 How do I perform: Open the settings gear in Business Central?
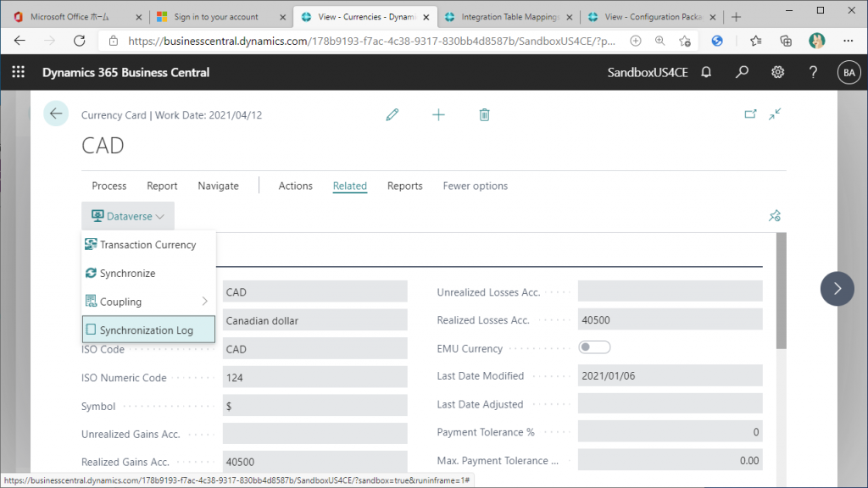pos(778,72)
